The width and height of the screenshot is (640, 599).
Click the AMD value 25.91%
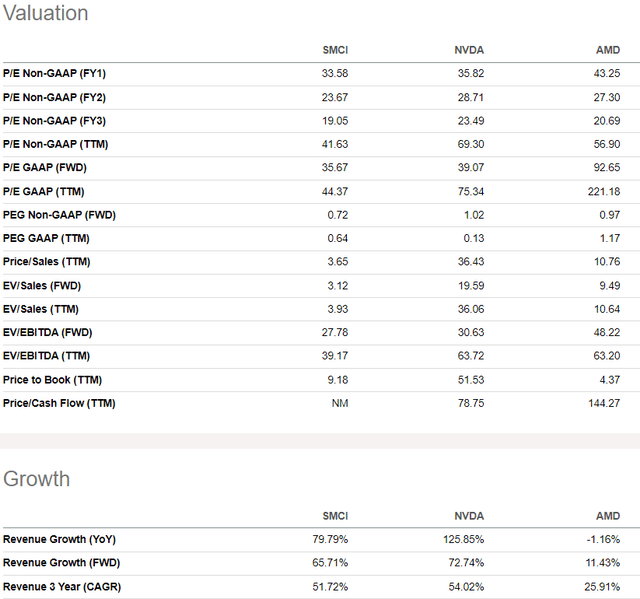[602, 587]
